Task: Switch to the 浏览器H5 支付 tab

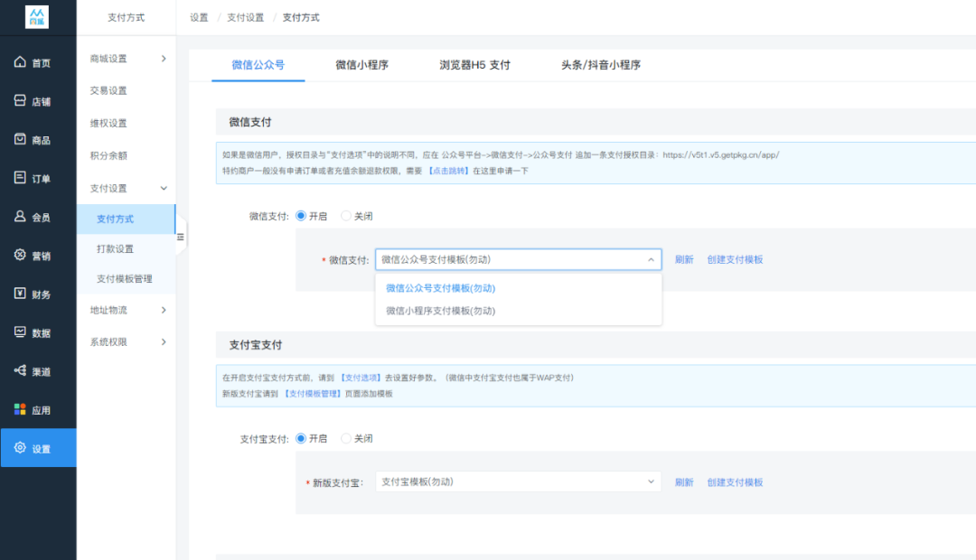Action: 475,65
